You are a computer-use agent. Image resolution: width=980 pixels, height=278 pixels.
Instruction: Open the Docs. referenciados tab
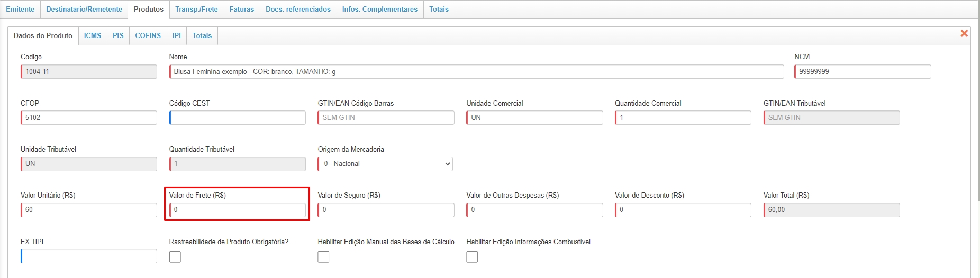[x=298, y=10]
